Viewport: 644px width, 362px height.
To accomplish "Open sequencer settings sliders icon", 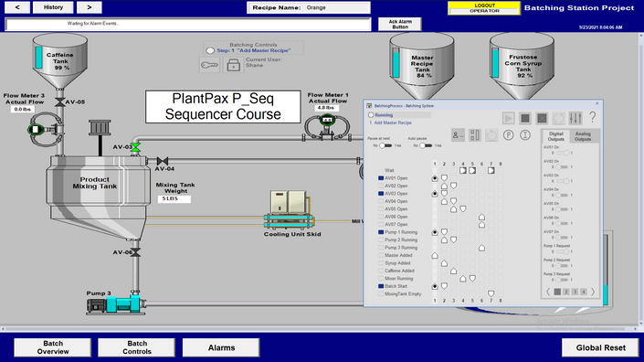I will (x=575, y=118).
